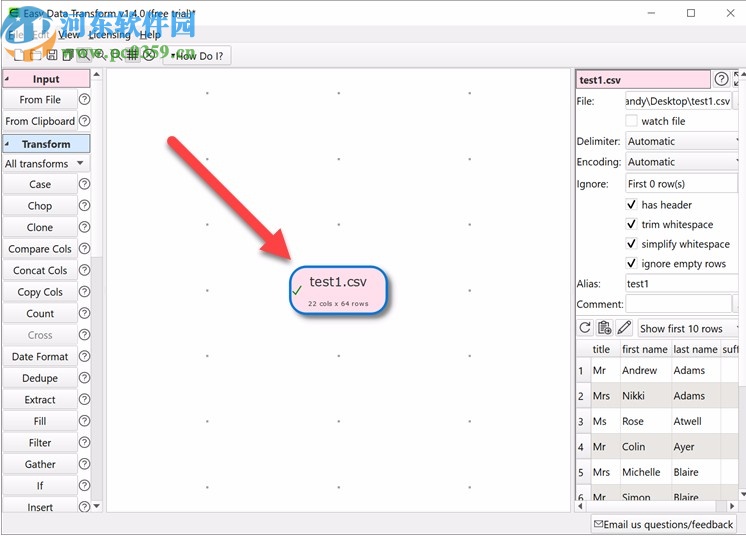Open help for Dedupe transform

[x=84, y=378]
